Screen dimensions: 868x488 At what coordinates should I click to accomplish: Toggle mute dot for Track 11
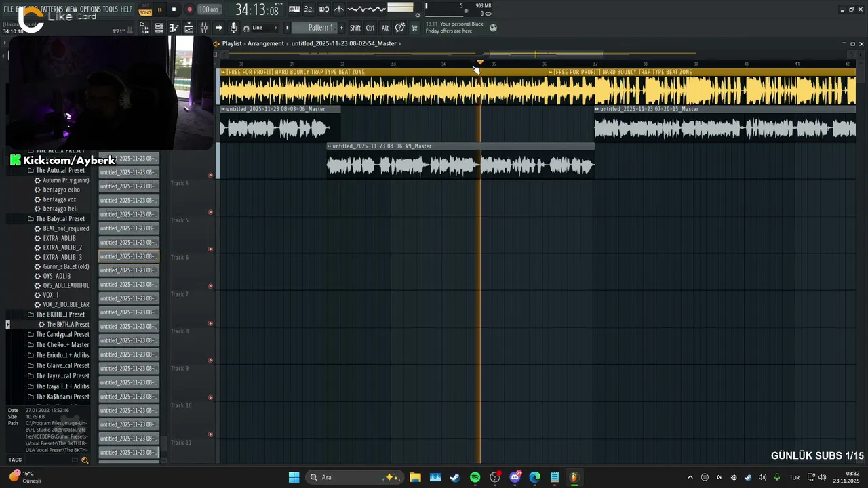point(210,434)
